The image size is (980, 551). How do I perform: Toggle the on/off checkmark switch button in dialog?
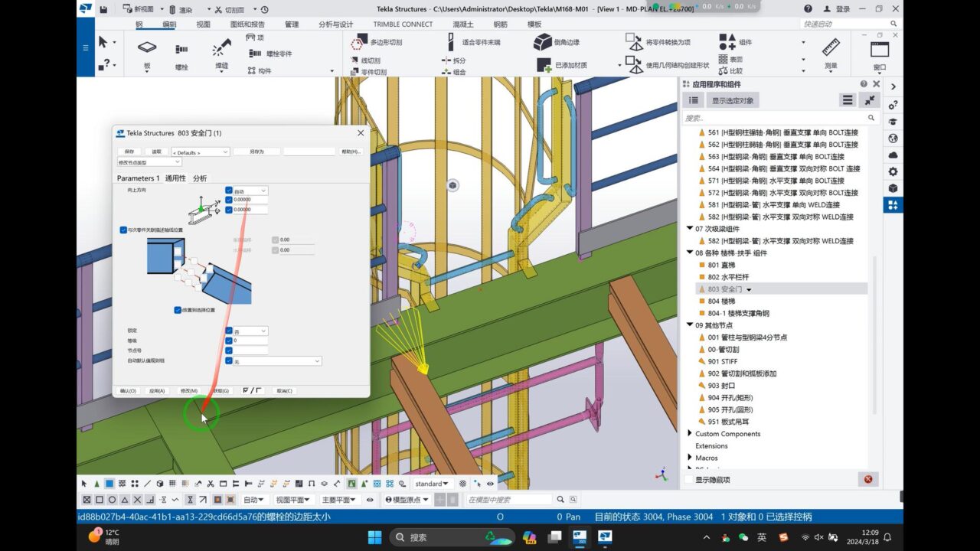(x=253, y=390)
